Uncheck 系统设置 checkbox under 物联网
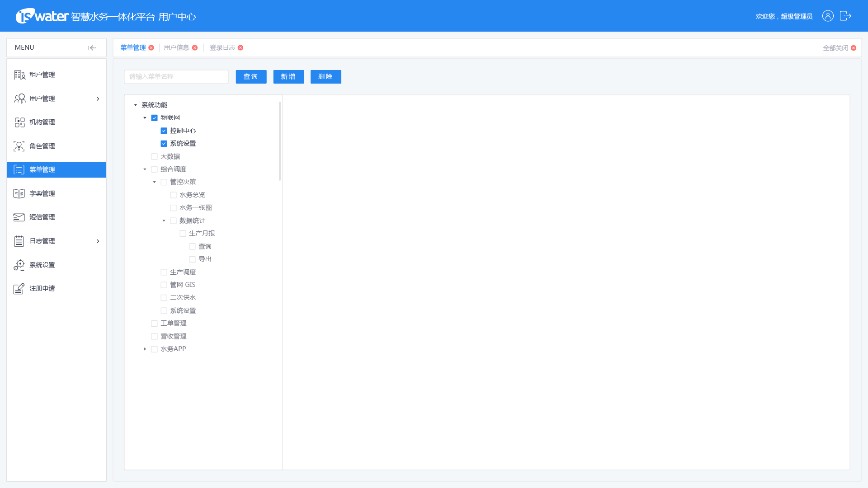The width and height of the screenshot is (868, 488). (164, 144)
